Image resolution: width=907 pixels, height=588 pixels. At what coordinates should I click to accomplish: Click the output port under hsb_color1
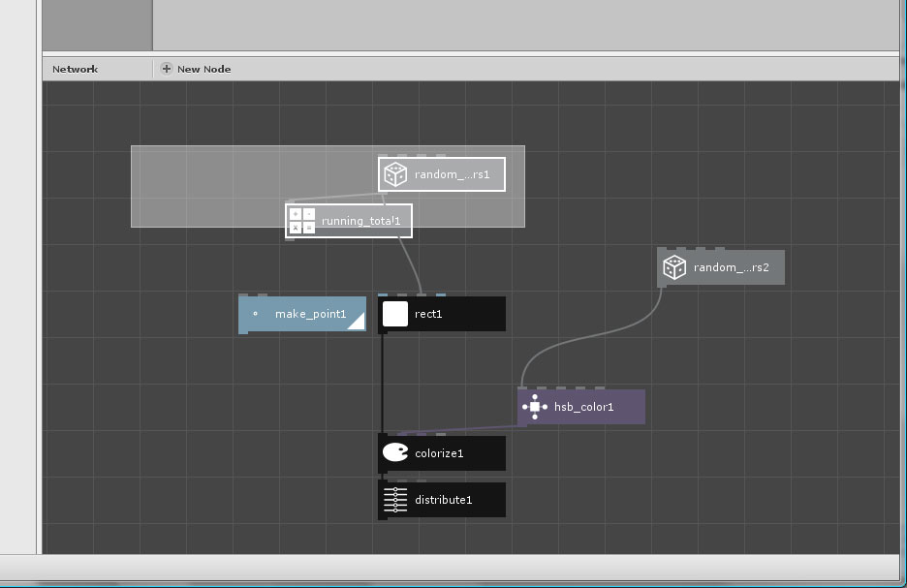pyautogui.click(x=522, y=425)
